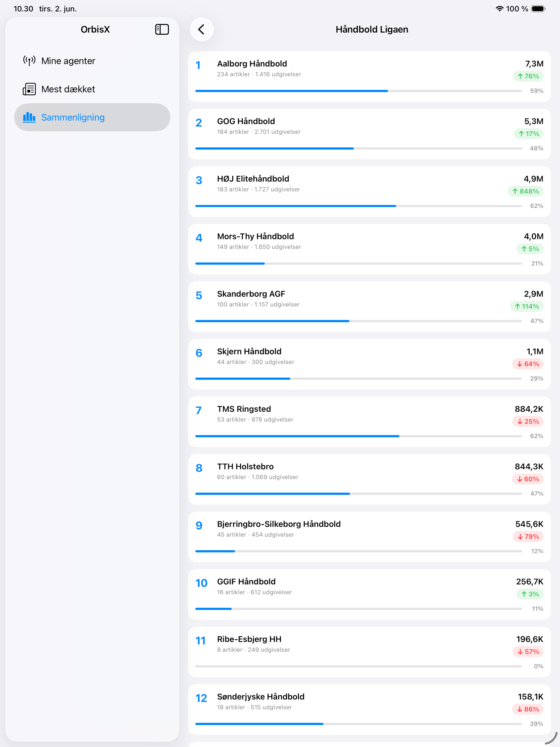The image size is (560, 747).
Task: Click the 7,3M reach value
Action: point(534,64)
